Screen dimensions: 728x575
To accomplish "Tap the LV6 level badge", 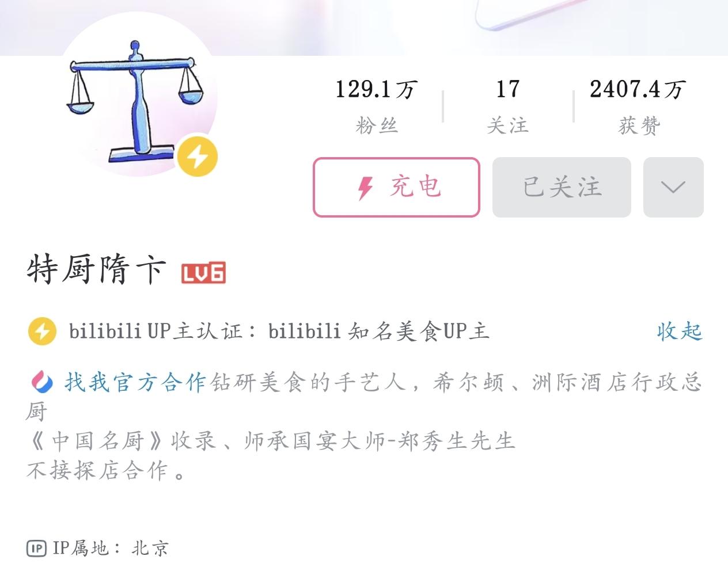I will [x=203, y=273].
